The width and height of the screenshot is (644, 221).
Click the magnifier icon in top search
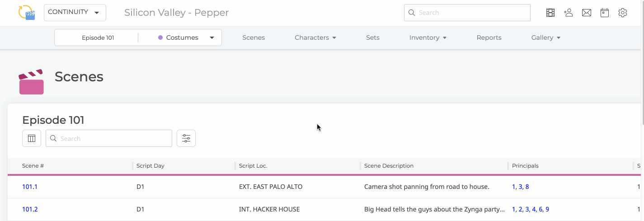click(x=412, y=13)
